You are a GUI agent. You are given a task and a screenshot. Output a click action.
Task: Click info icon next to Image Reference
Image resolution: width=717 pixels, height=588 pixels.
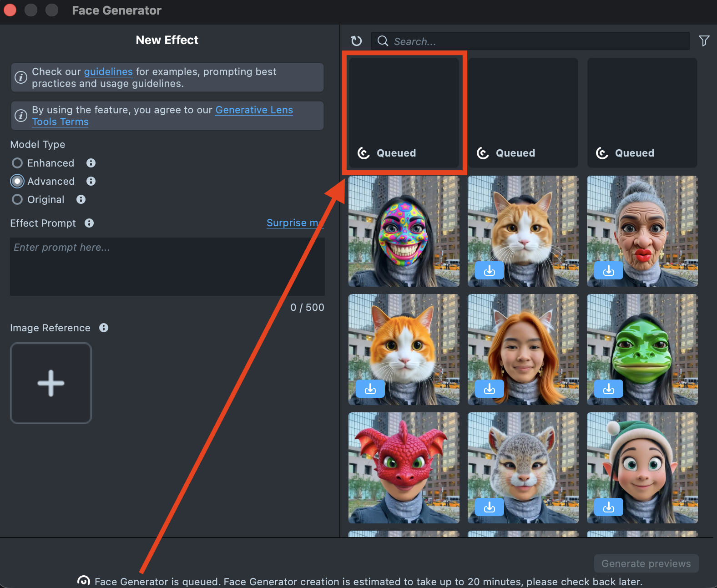(x=104, y=328)
